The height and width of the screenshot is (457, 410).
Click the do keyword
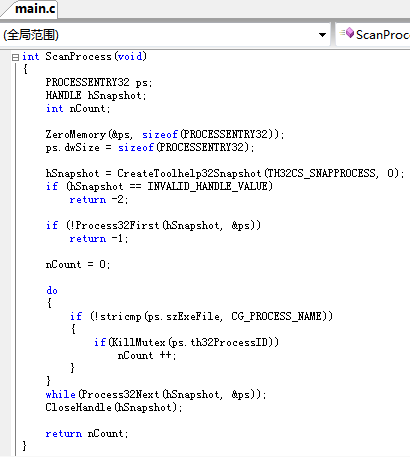point(52,290)
